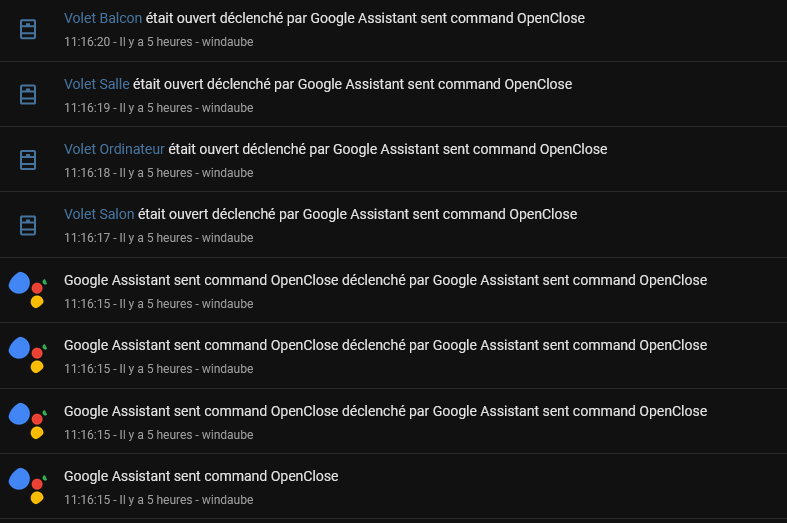Click the first Google Assistant logo icon
The width and height of the screenshot is (787, 523).
tap(28, 290)
